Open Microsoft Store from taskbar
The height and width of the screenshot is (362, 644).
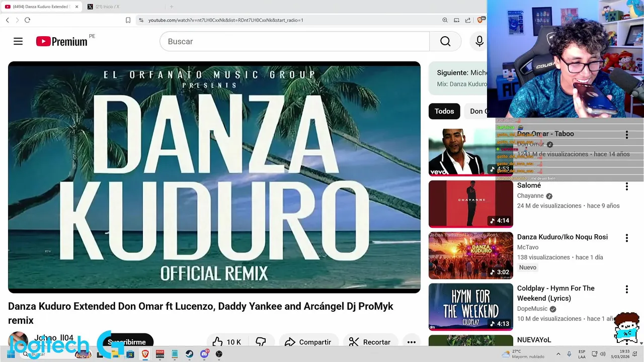(130, 354)
